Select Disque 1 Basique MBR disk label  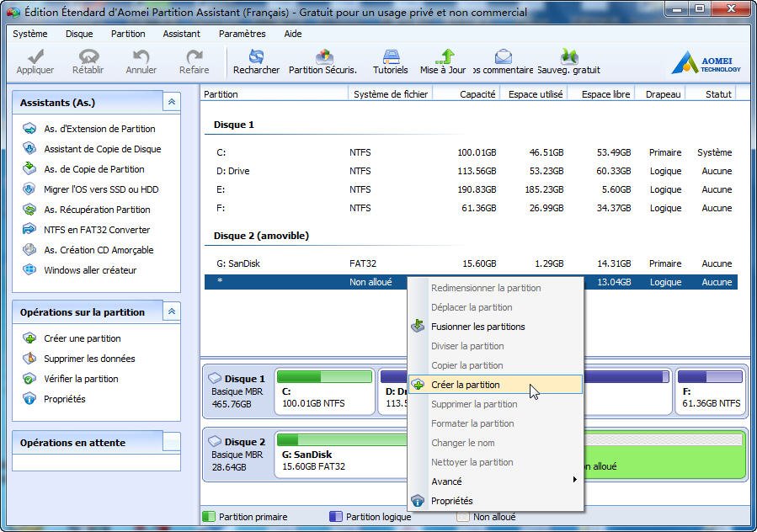click(238, 391)
